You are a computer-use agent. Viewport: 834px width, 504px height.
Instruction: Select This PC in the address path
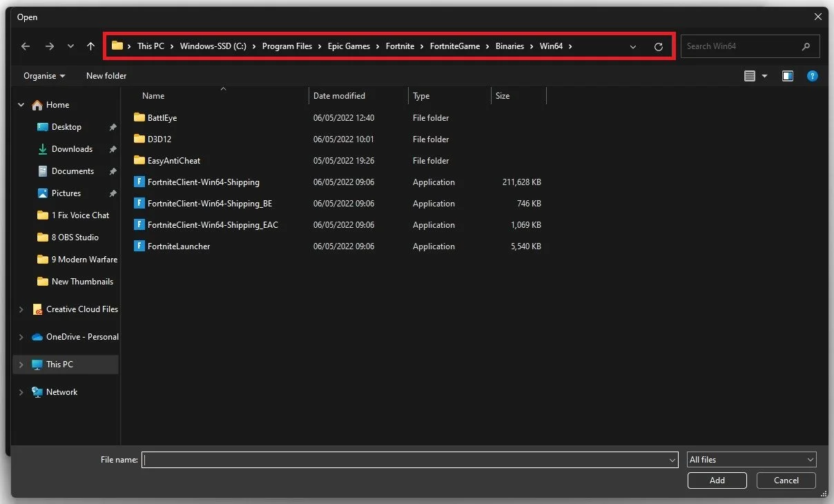(x=151, y=46)
